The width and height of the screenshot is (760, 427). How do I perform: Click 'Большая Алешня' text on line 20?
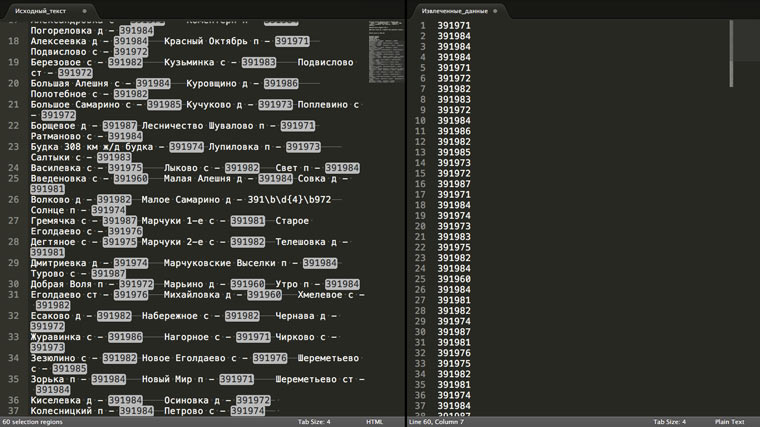click(68, 83)
